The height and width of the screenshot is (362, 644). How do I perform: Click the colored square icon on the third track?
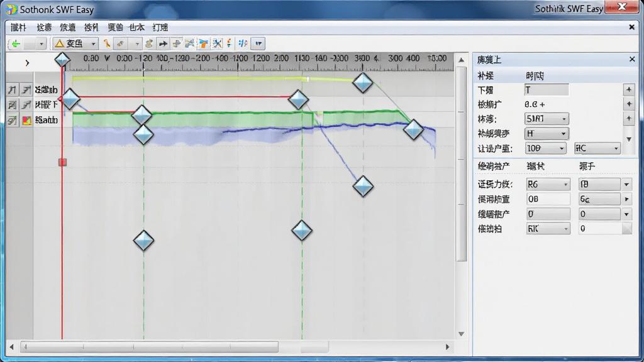tap(26, 120)
